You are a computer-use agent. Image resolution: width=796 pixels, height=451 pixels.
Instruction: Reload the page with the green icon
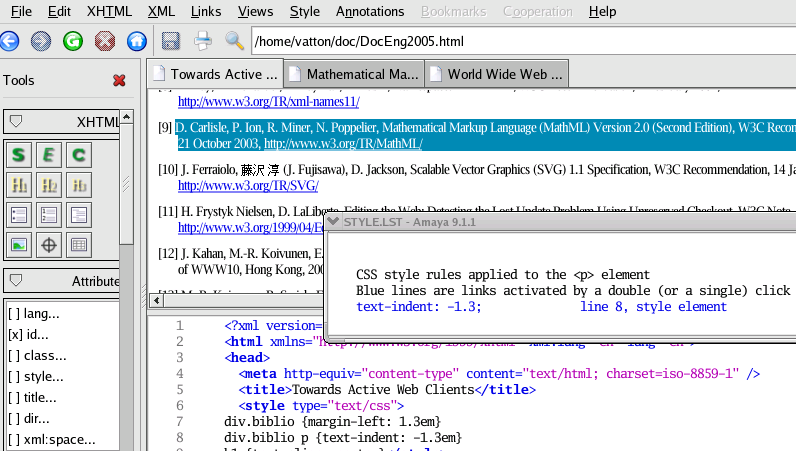click(73, 41)
